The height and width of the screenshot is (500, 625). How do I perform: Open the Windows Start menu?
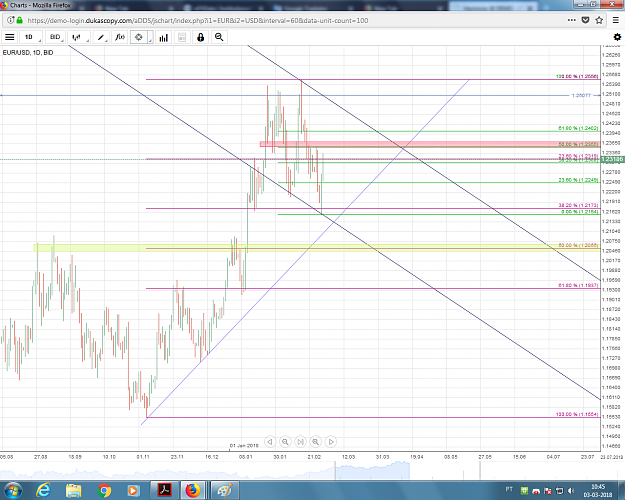12,490
